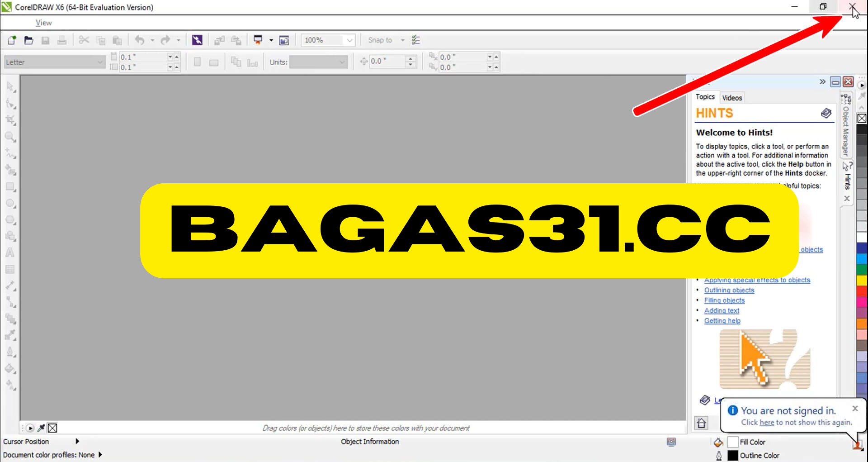Expand the application launcher dropdown arrow

click(271, 40)
